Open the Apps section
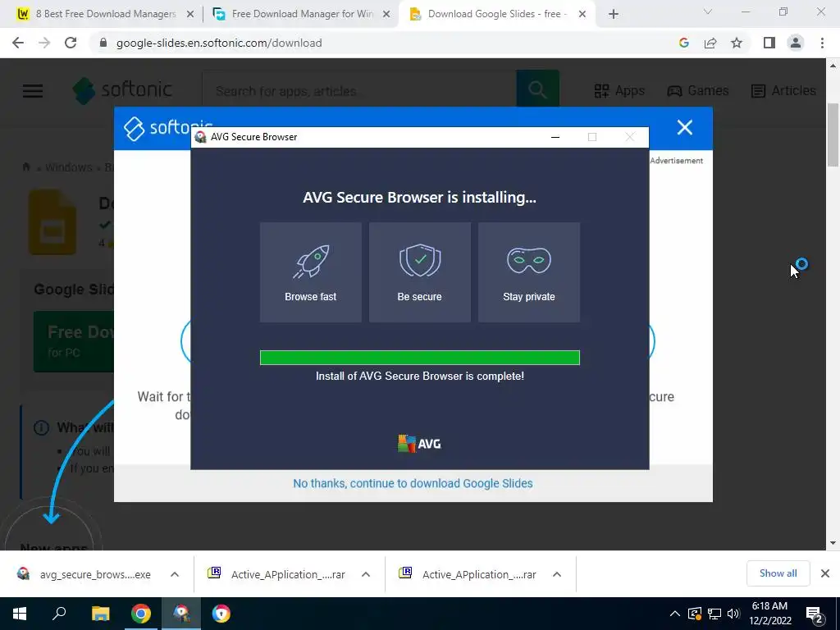 [620, 90]
